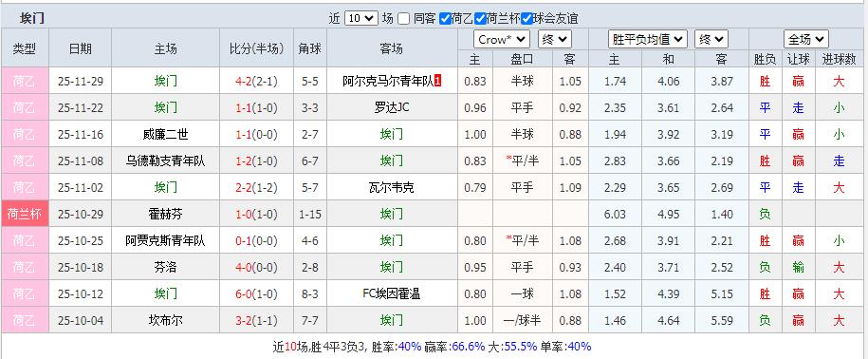The image size is (868, 359).
Task: Click the 6.03 home odds cell
Action: tap(615, 215)
